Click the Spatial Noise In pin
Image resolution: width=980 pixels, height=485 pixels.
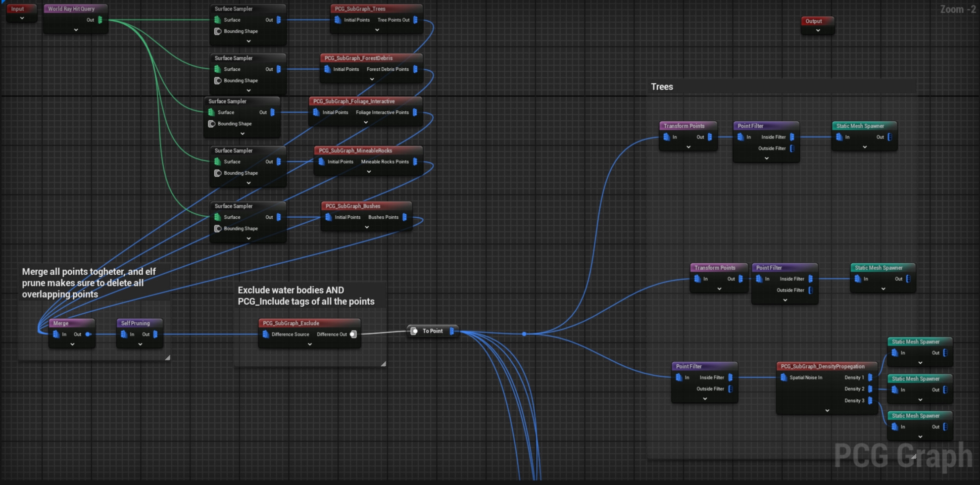point(784,378)
